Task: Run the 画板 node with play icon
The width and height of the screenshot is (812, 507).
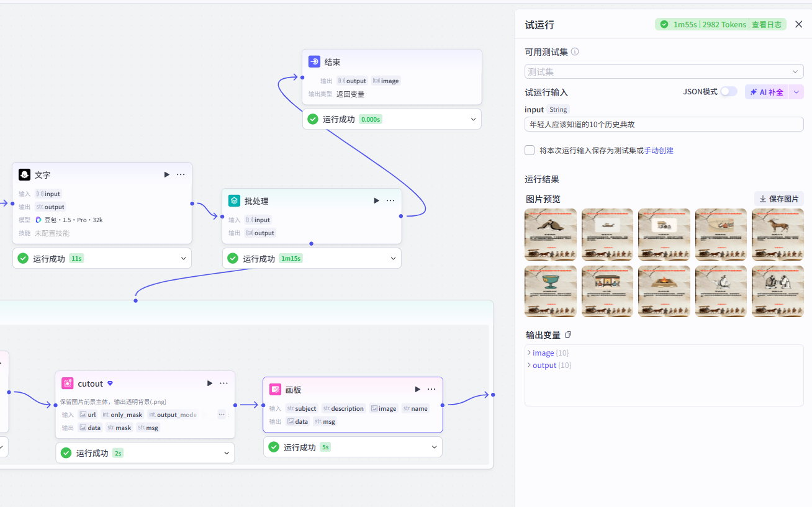Action: [x=417, y=389]
